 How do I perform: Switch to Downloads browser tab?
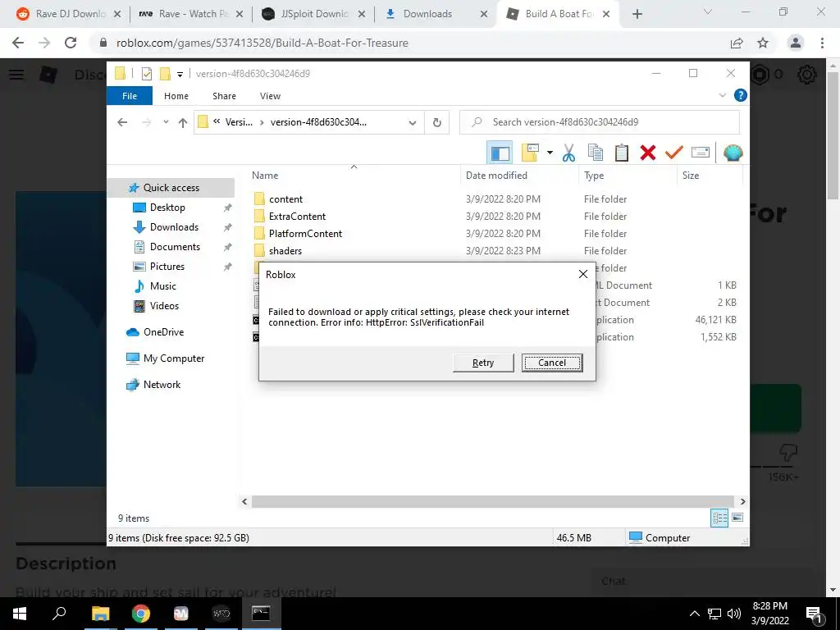pyautogui.click(x=435, y=14)
